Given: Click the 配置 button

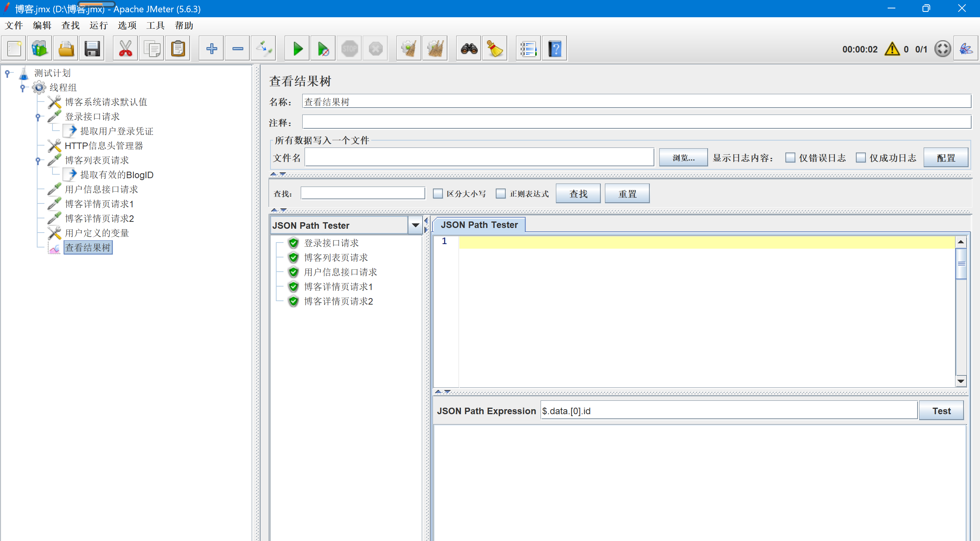Looking at the screenshot, I should pyautogui.click(x=946, y=157).
